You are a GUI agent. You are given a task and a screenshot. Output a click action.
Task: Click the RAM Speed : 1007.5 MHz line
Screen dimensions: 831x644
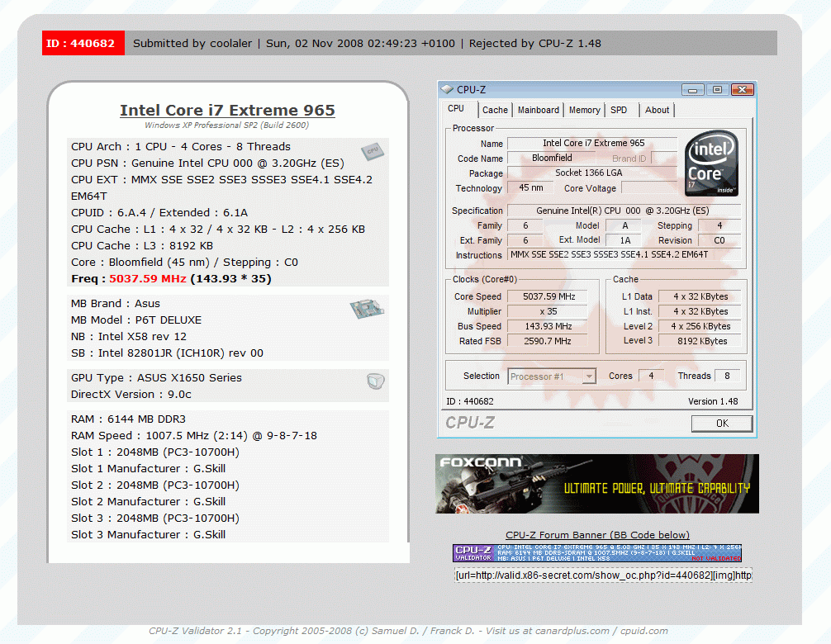tap(194, 435)
